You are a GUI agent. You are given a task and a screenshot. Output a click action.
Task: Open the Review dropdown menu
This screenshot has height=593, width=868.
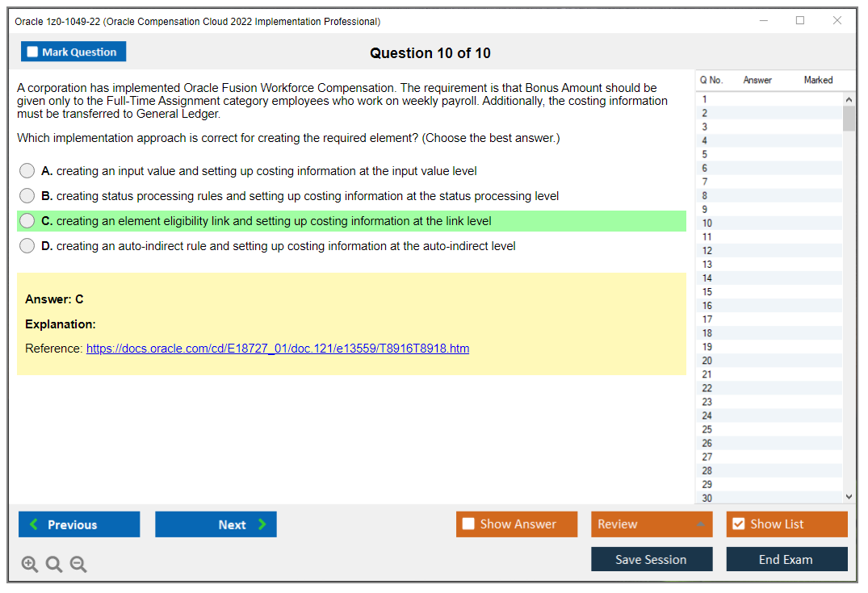tap(652, 524)
